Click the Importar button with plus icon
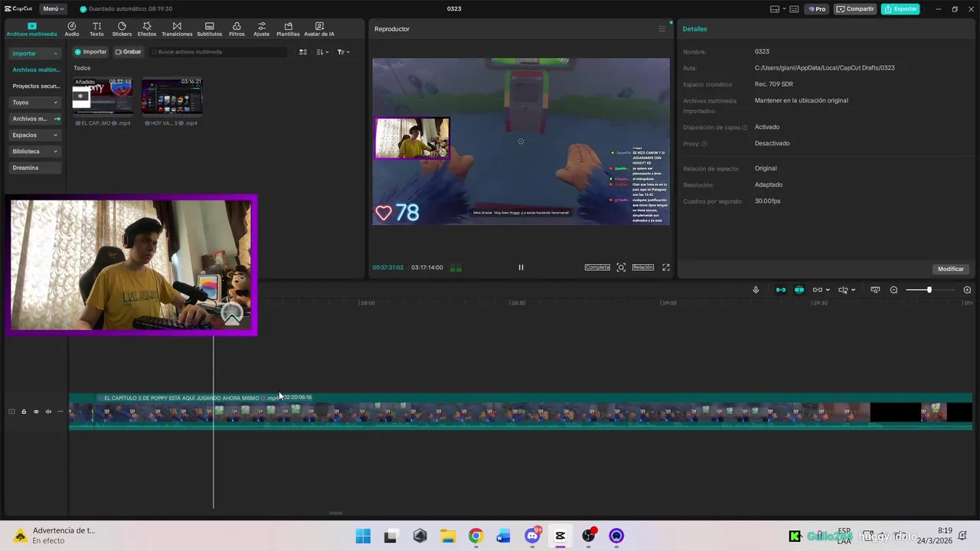 tap(91, 52)
